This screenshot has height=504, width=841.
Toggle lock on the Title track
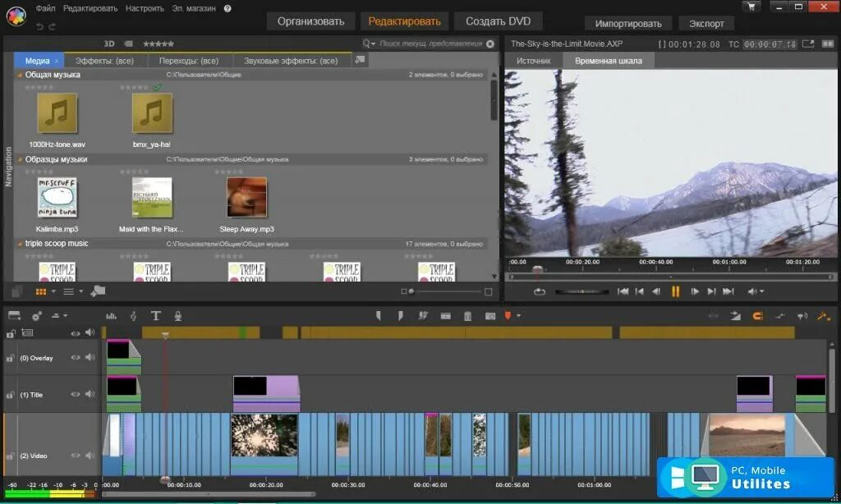pos(10,394)
